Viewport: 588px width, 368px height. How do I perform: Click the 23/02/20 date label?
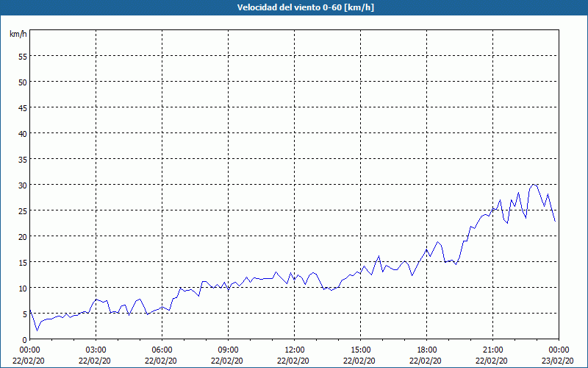click(559, 361)
